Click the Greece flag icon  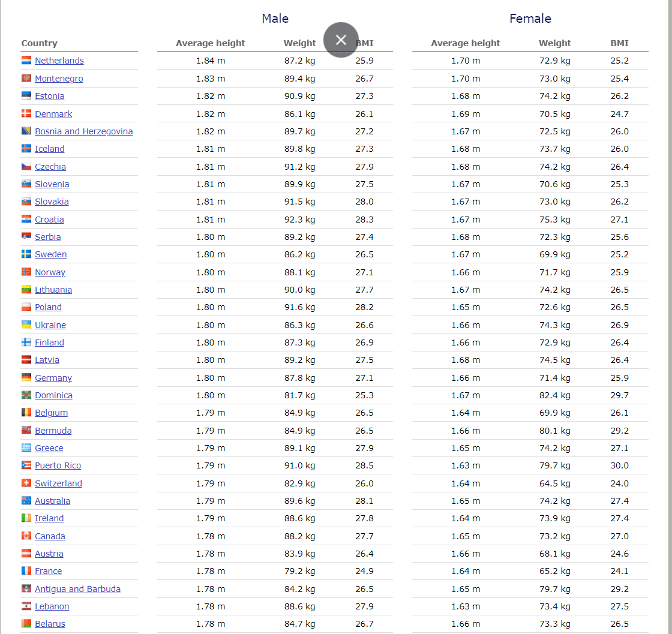click(x=26, y=448)
